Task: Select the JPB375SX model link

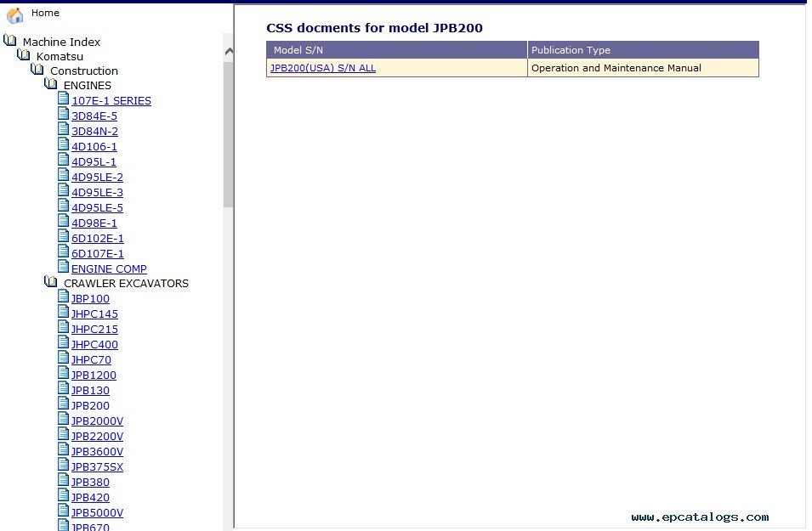Action: pyautogui.click(x=98, y=466)
